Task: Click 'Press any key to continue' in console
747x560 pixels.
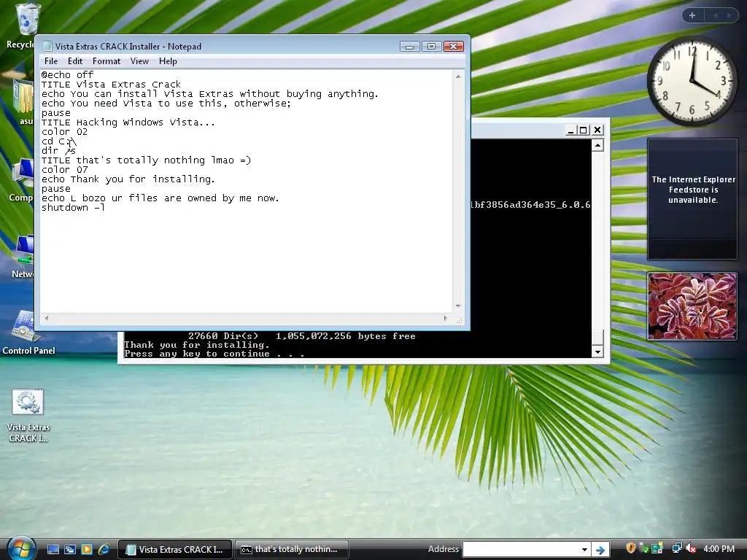Action: pos(214,354)
